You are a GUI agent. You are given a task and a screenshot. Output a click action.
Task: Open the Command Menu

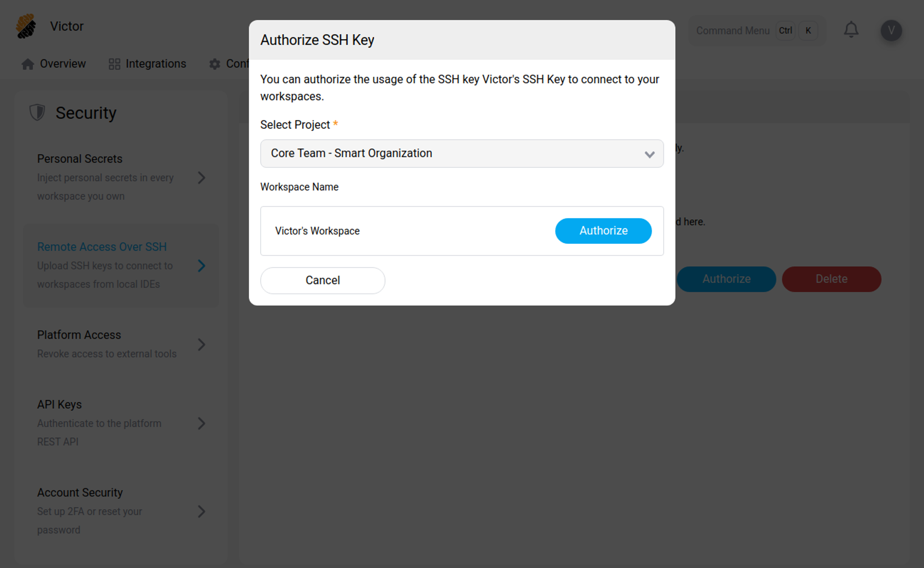[x=732, y=30]
